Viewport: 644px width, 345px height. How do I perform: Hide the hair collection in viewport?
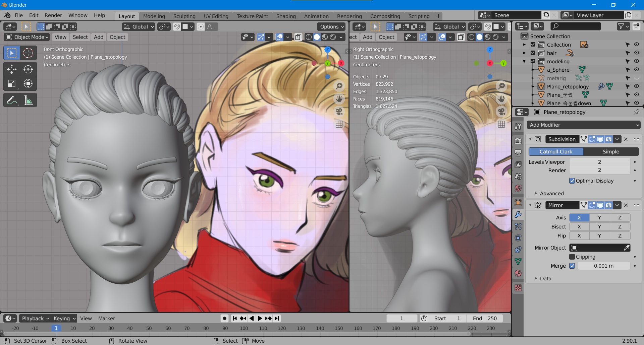636,53
